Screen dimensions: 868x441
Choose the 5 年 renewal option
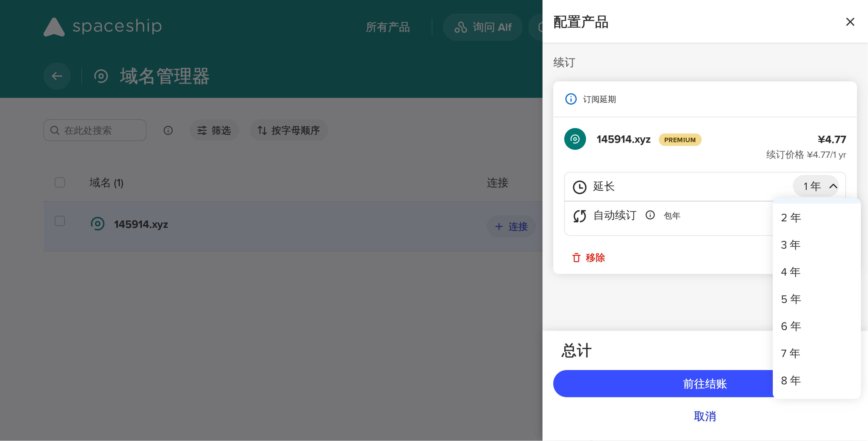(791, 299)
